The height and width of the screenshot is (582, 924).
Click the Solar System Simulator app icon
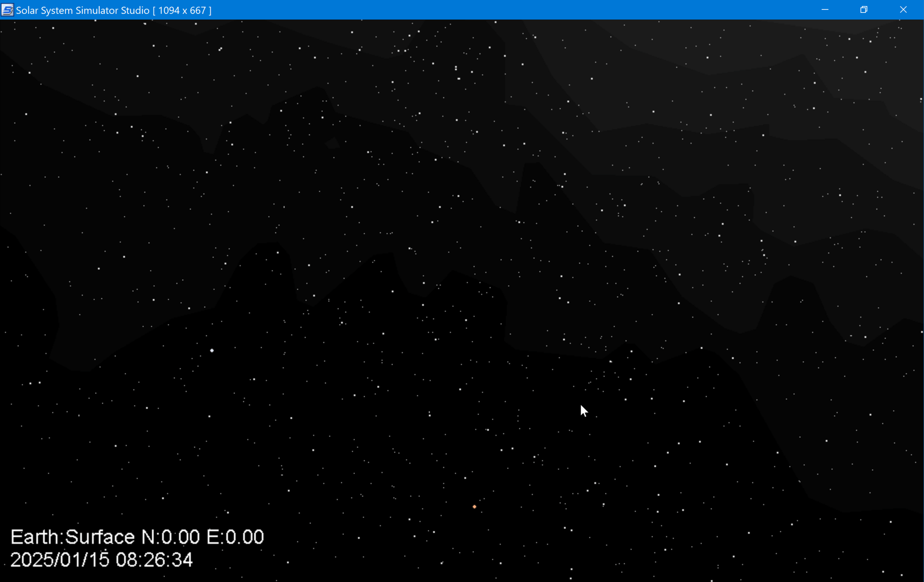[x=7, y=10]
